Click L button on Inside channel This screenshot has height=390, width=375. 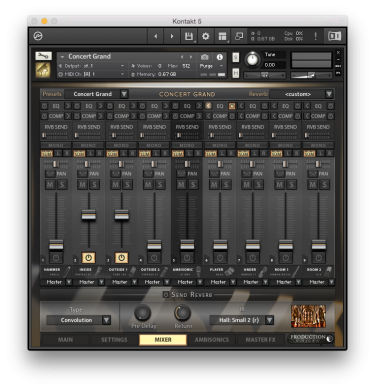click(x=91, y=153)
